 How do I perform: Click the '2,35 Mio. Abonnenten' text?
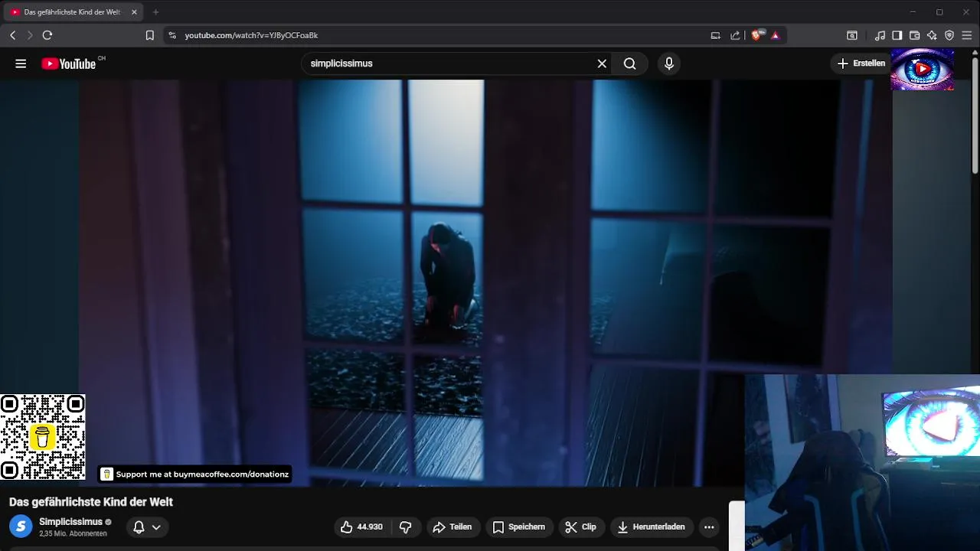tap(73, 533)
